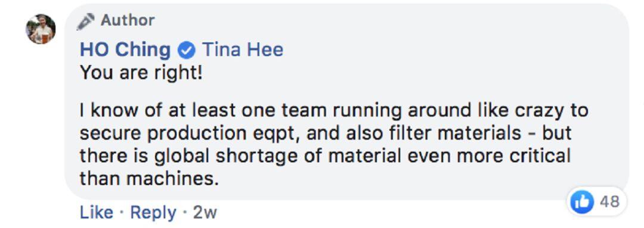Viewport: 644px width, 228px height.
Task: Click the words "than machines."
Action: point(149,178)
